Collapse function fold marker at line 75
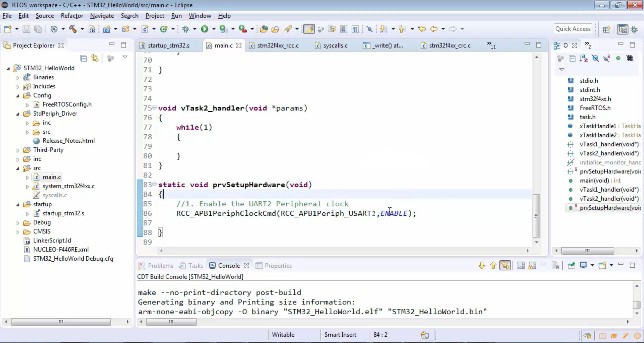 click(154, 108)
